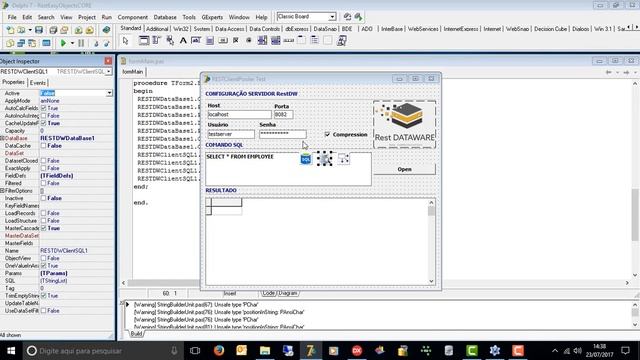Screen dimensions: 640x360
Task: Open the Object Inspector component selector dropdown
Action: pyautogui.click(x=109, y=71)
